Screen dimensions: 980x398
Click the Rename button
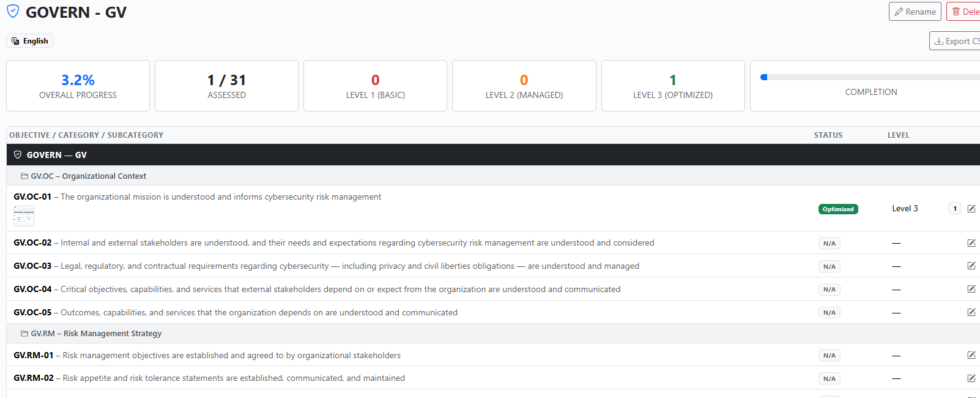(x=915, y=12)
